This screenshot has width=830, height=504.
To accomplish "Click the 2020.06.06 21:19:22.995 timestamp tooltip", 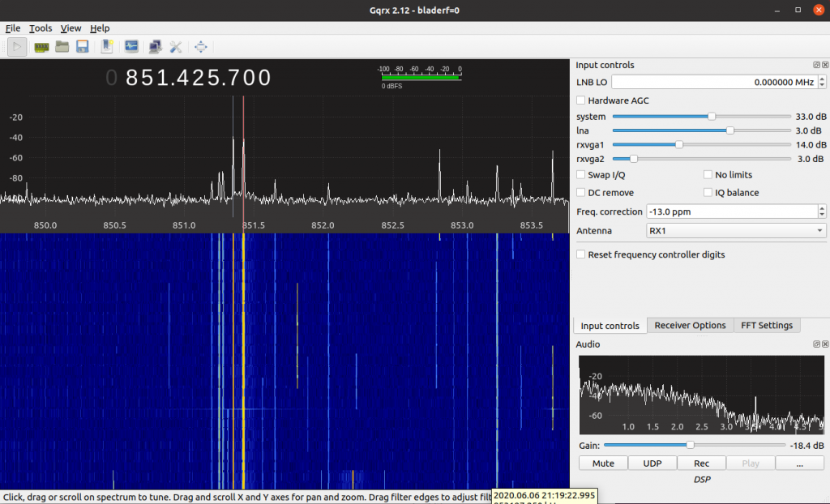I will coord(544,496).
